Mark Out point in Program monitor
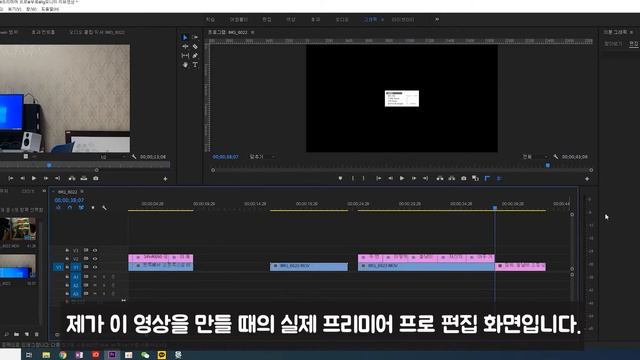 click(x=364, y=178)
